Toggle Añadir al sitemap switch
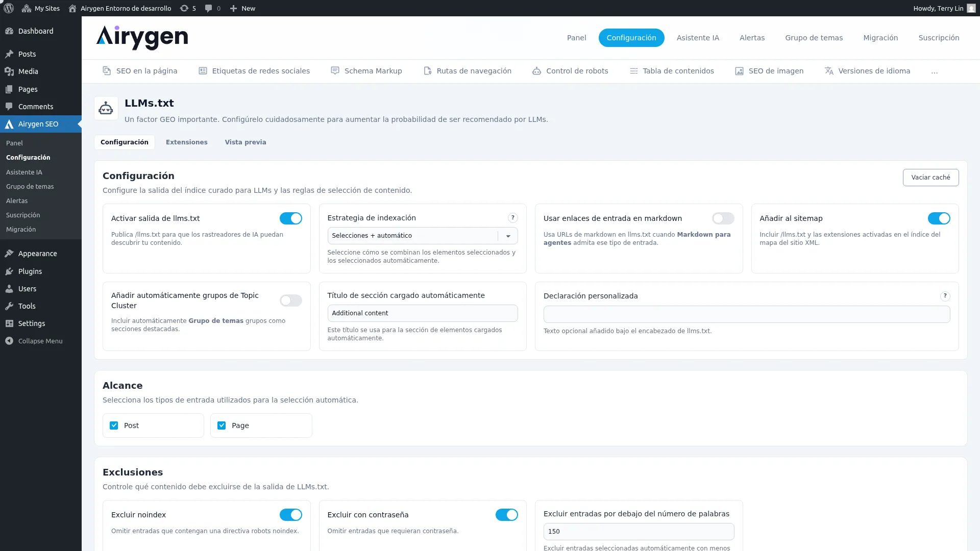Viewport: 980px width, 551px height. click(939, 218)
